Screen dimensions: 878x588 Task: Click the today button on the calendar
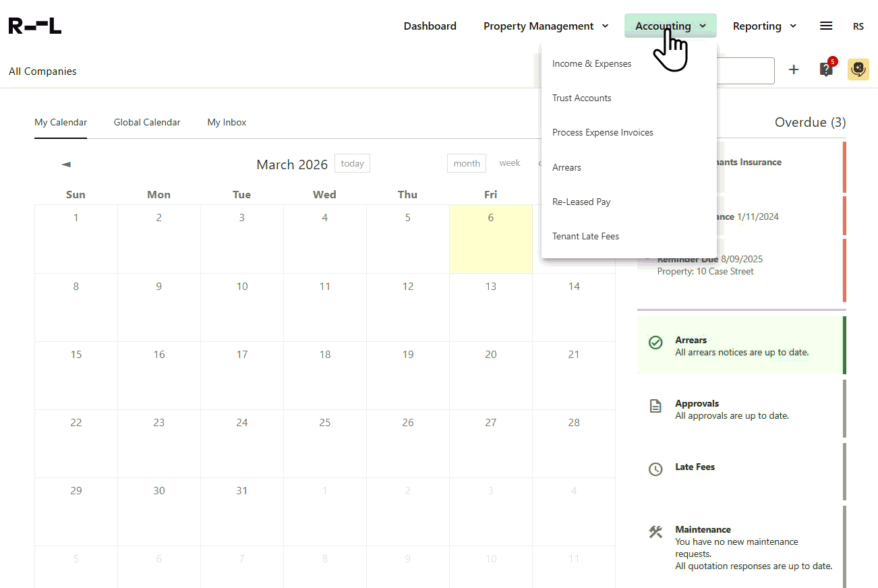coord(352,163)
